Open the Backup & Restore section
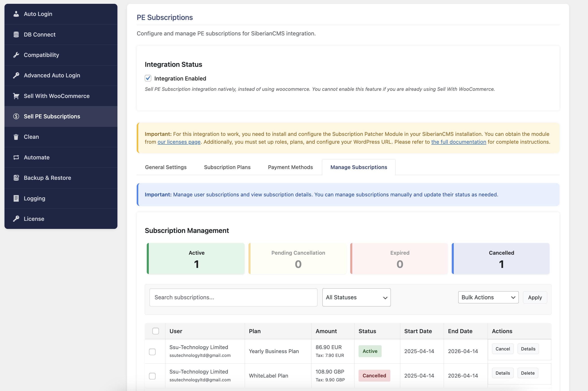588x391 pixels. coord(61,178)
